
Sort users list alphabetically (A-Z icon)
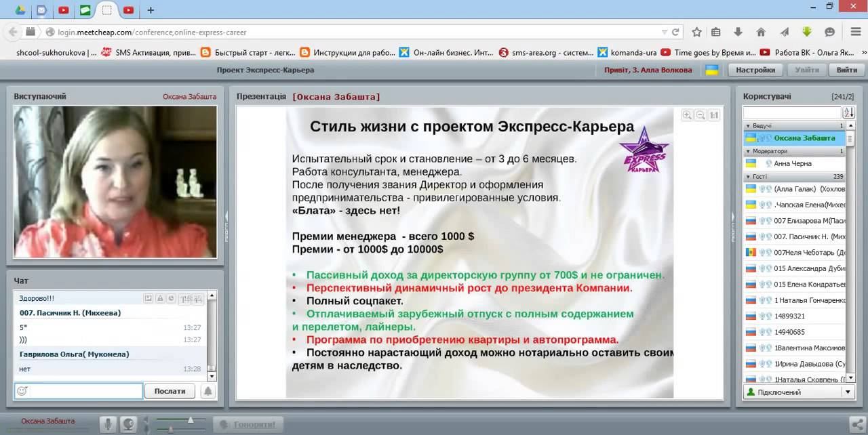pos(848,112)
